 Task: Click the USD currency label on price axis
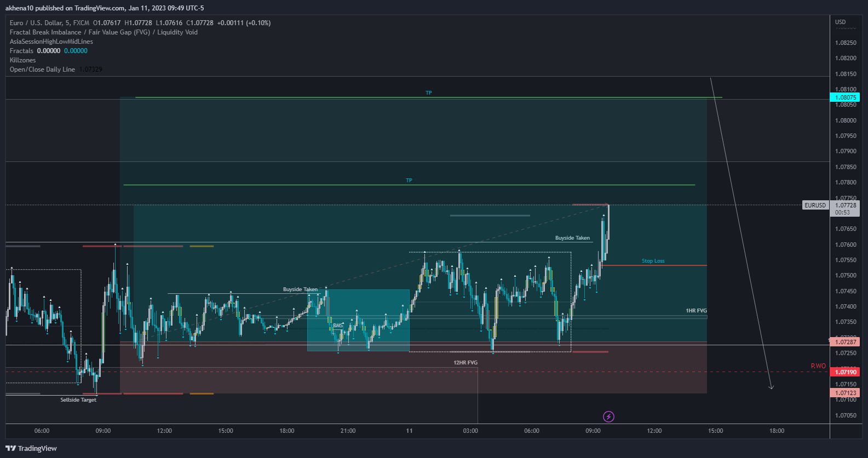pyautogui.click(x=840, y=22)
